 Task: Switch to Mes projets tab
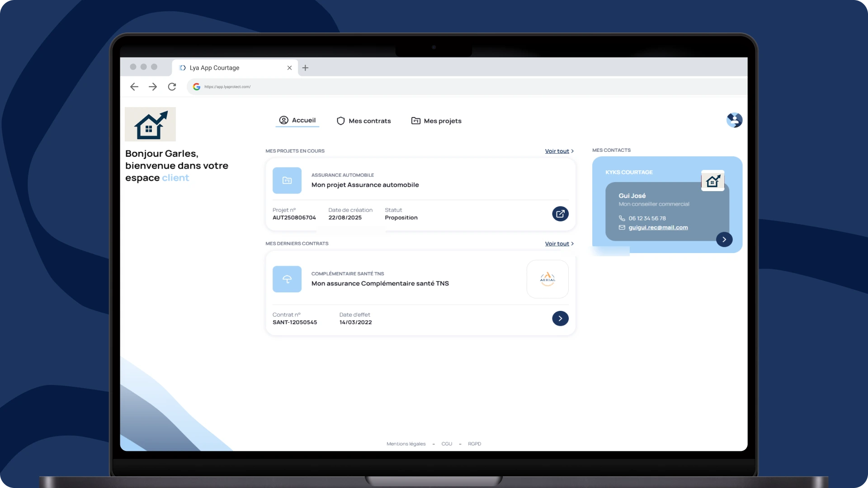point(436,121)
